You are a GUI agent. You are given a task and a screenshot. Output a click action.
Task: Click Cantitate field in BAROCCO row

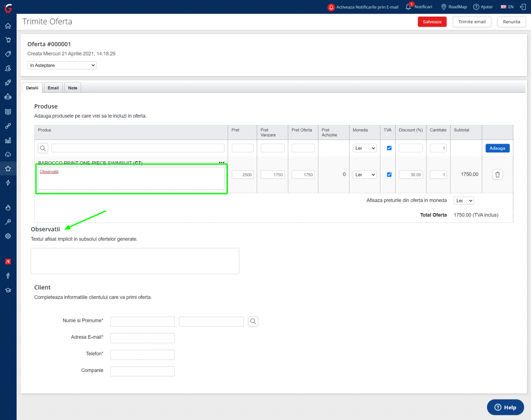tap(438, 174)
